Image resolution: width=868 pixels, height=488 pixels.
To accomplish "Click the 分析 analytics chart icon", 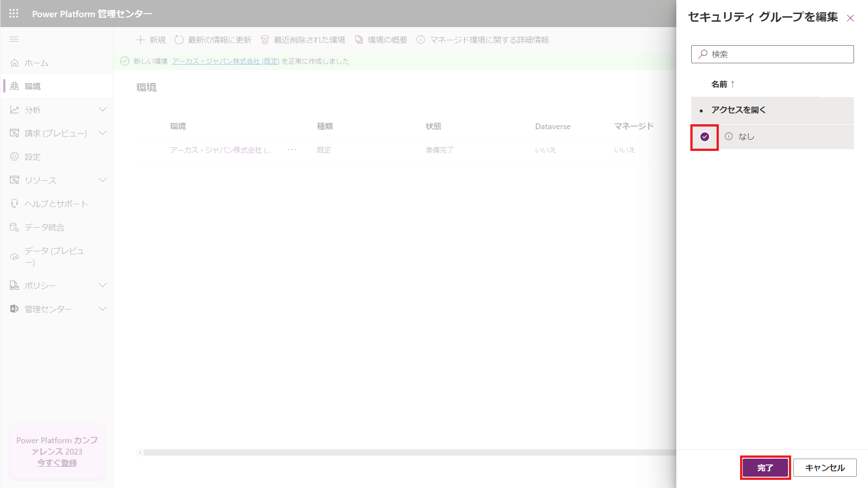I will (14, 110).
